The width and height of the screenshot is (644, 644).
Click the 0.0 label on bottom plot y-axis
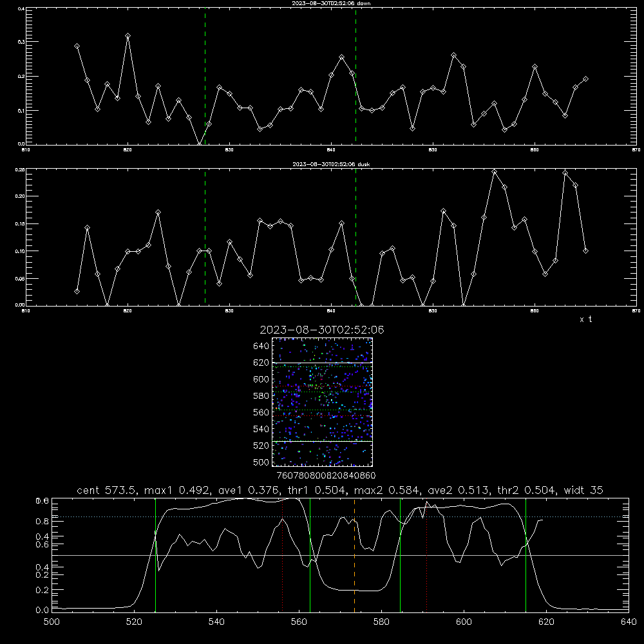pyautogui.click(x=43, y=611)
